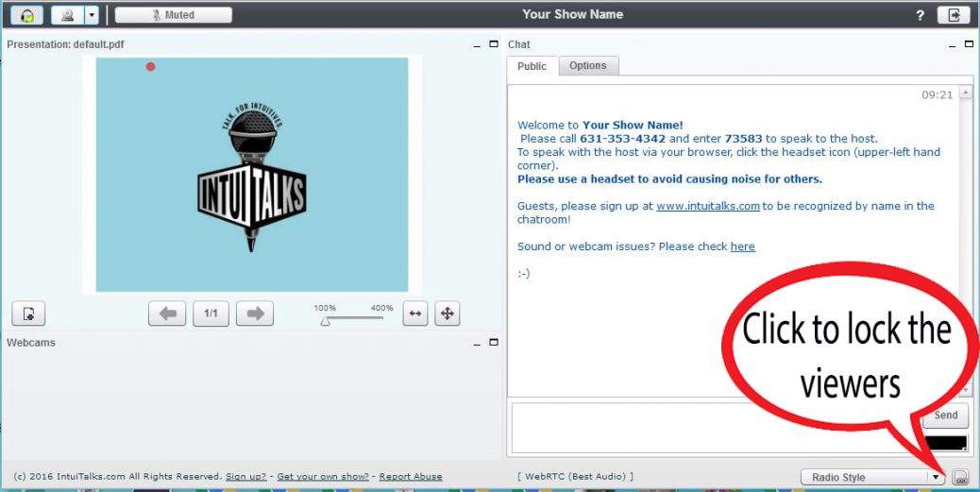Maximize the Chat panel
The width and height of the screenshot is (980, 492).
(x=969, y=43)
